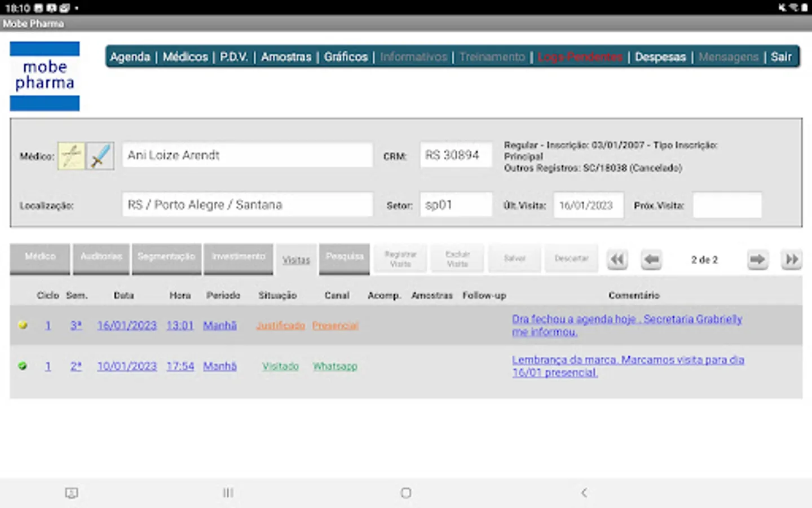Image resolution: width=812 pixels, height=508 pixels.
Task: Click Manhã in 16/01/2023 row
Action: pos(220,326)
